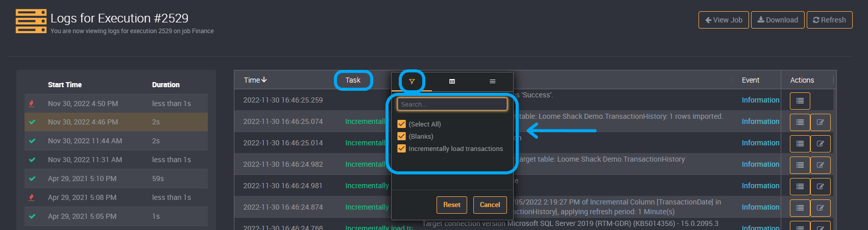Click timestamp 2022-11-30 16:46:25.259
Image resolution: width=868 pixels, height=230 pixels.
(283, 100)
